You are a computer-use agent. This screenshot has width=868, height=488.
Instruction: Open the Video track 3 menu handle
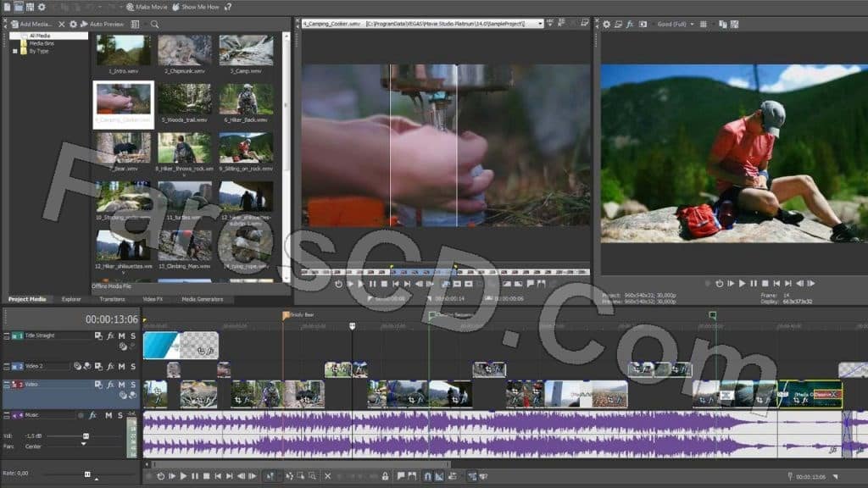7,384
